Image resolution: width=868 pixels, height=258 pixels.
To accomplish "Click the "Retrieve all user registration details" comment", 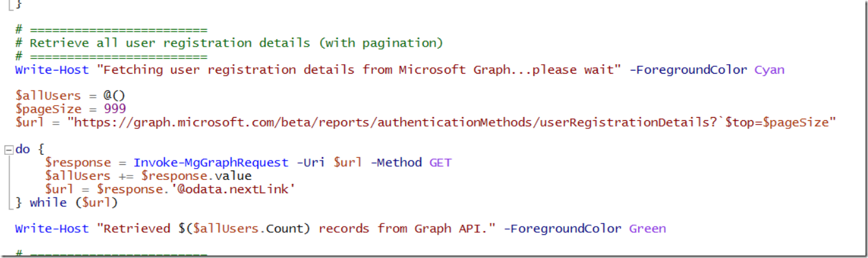I will click(x=236, y=43).
